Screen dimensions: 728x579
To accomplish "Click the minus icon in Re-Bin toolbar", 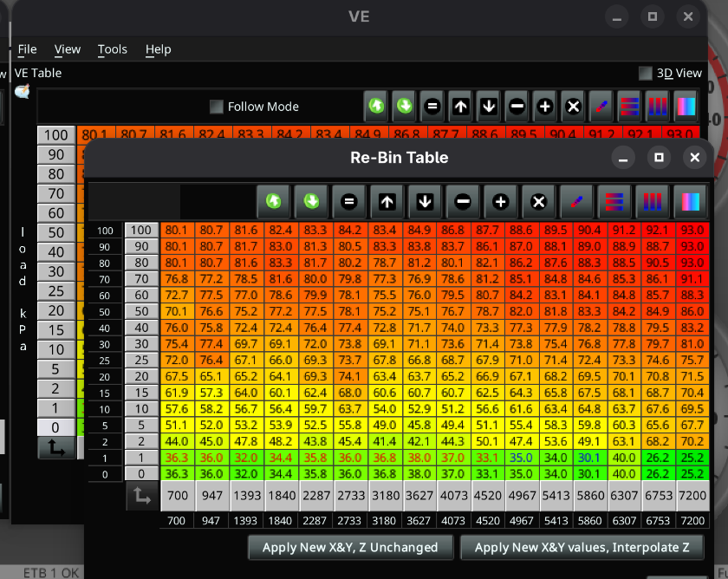I will pos(463,201).
